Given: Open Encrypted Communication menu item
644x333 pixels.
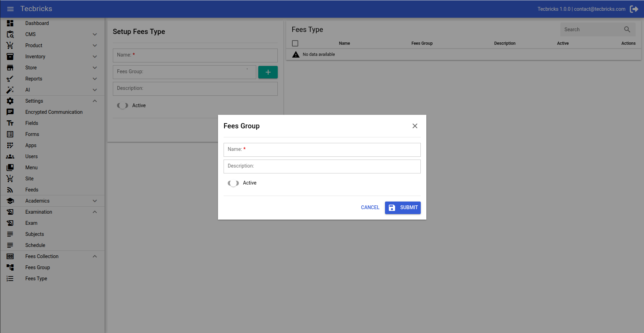Looking at the screenshot, I should pyautogui.click(x=52, y=112).
